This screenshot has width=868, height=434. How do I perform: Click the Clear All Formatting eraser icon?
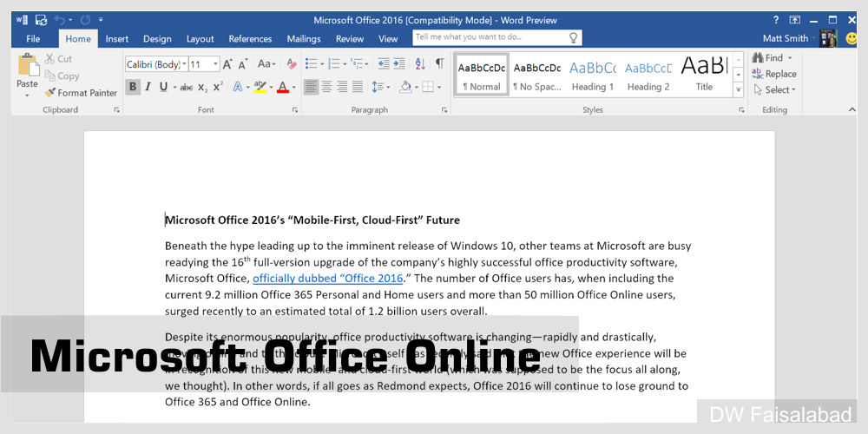pos(292,64)
